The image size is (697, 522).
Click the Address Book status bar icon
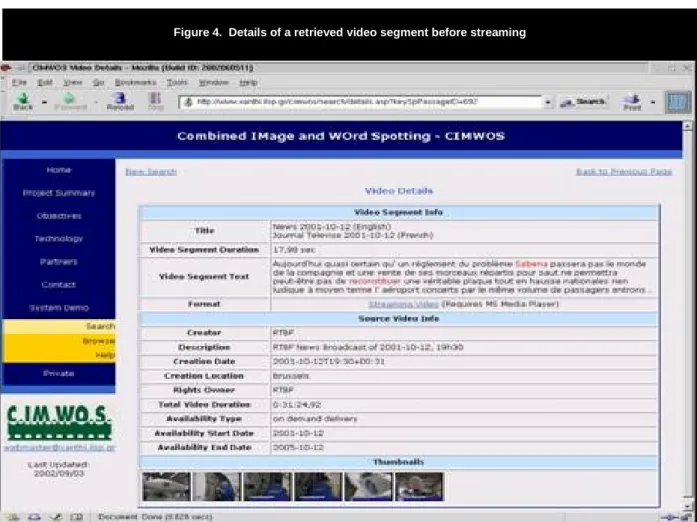pos(77,517)
